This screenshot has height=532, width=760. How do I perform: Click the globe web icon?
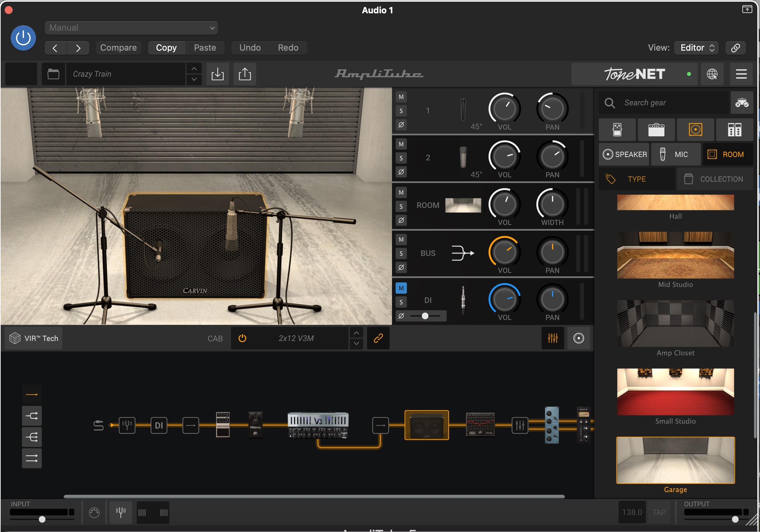[712, 74]
